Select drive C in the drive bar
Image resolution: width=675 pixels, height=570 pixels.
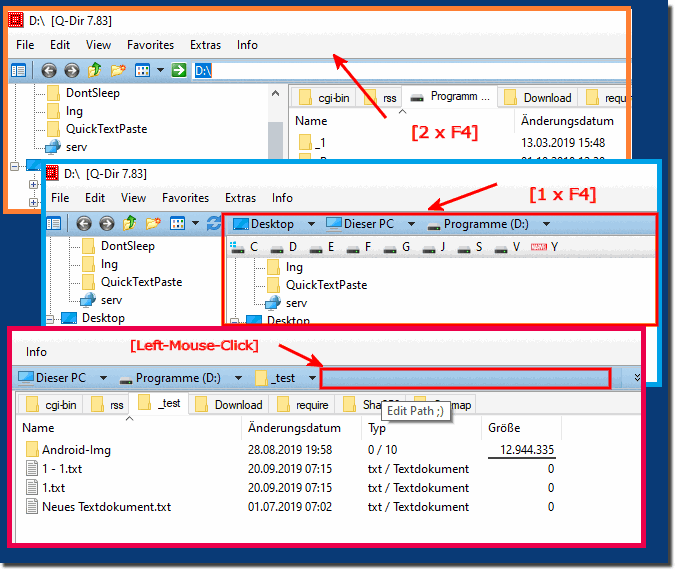pyautogui.click(x=244, y=247)
